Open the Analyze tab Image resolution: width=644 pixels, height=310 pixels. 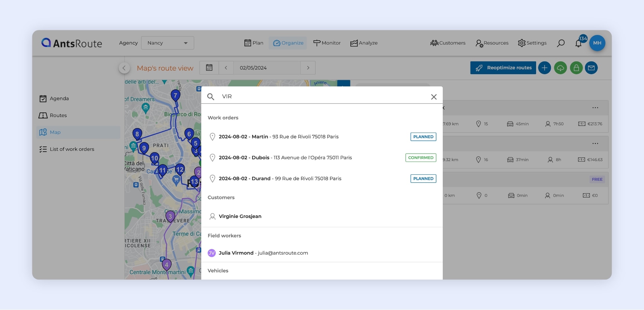coord(364,43)
